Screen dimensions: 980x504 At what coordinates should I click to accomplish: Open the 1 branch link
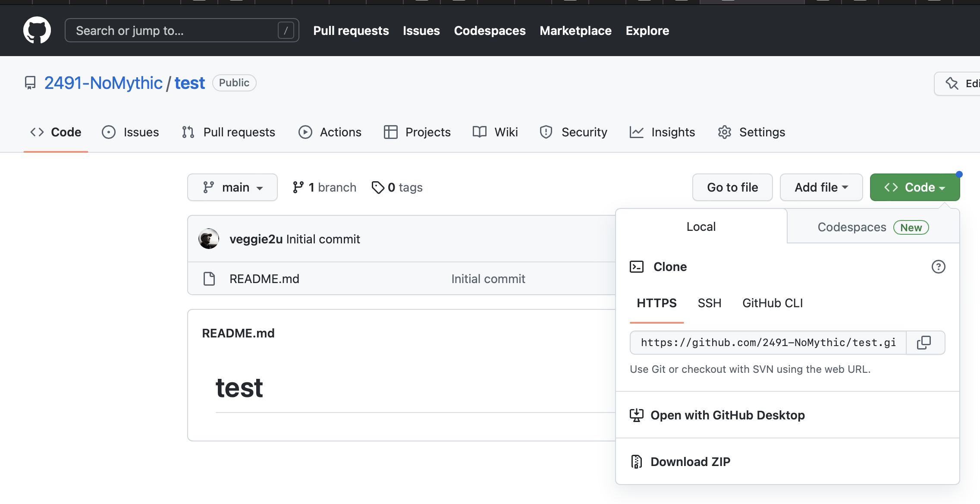324,187
